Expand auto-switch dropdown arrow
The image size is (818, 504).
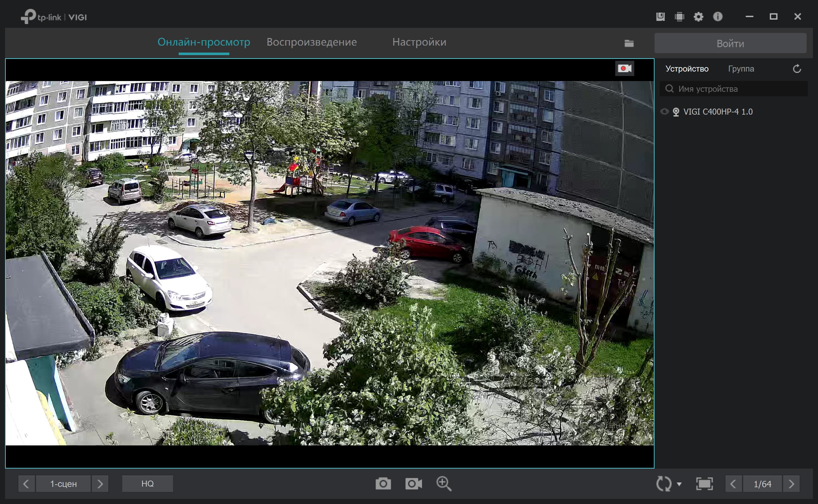(679, 484)
